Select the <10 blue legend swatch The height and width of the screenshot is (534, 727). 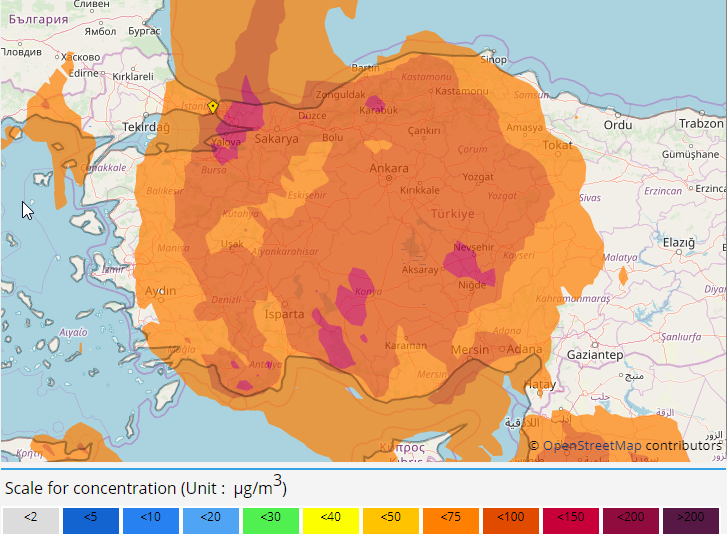click(x=151, y=521)
